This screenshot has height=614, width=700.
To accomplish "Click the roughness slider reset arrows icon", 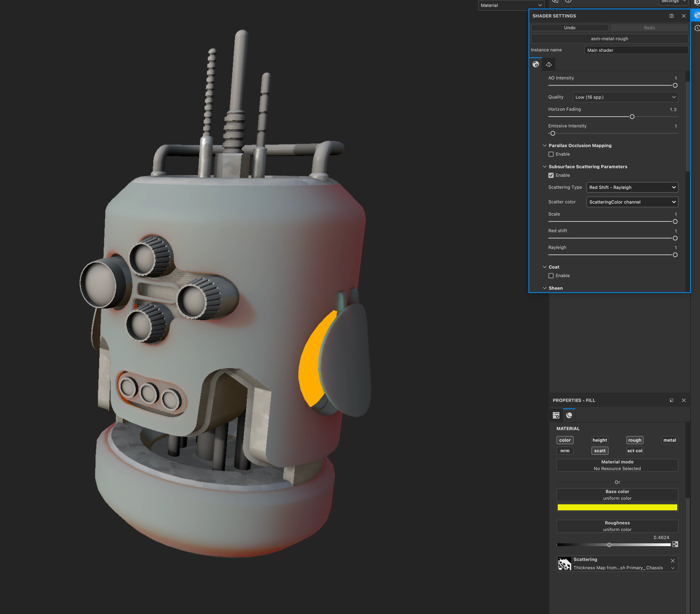I will [675, 544].
